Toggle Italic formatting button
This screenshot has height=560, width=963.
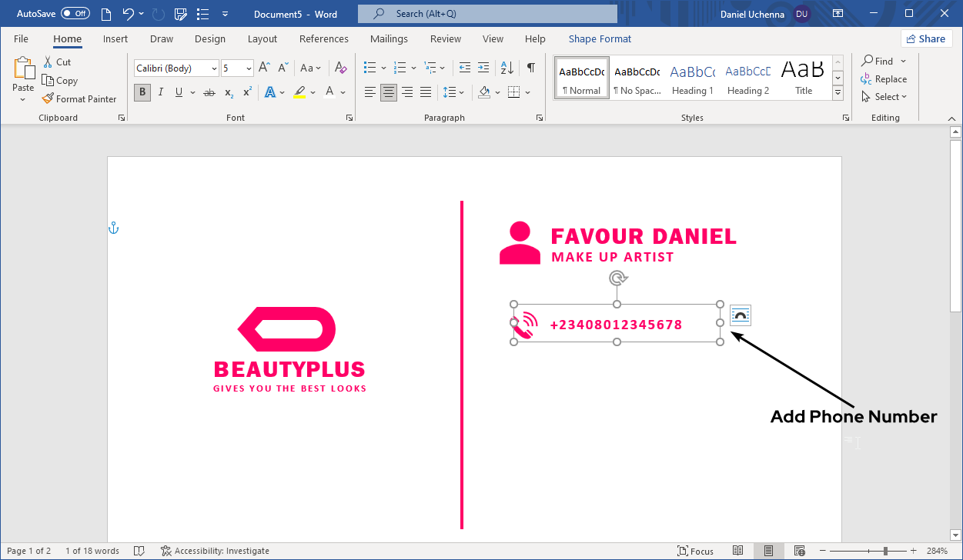point(160,92)
